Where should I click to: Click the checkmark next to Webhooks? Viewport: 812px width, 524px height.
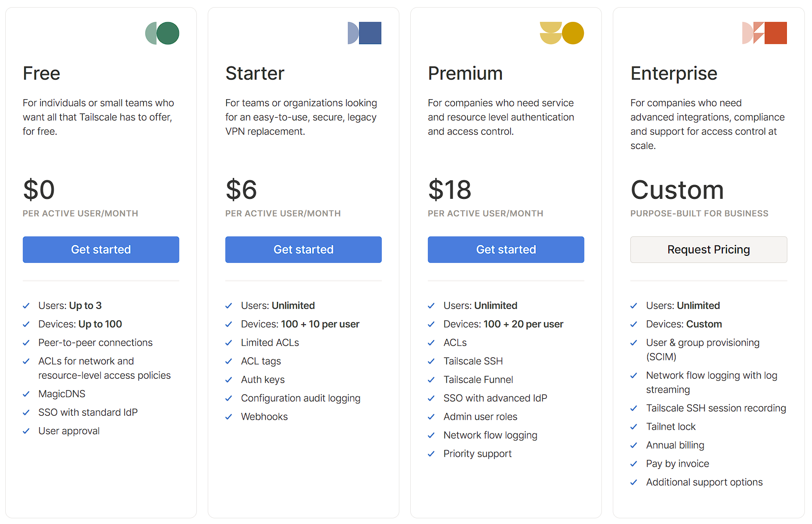tap(229, 417)
